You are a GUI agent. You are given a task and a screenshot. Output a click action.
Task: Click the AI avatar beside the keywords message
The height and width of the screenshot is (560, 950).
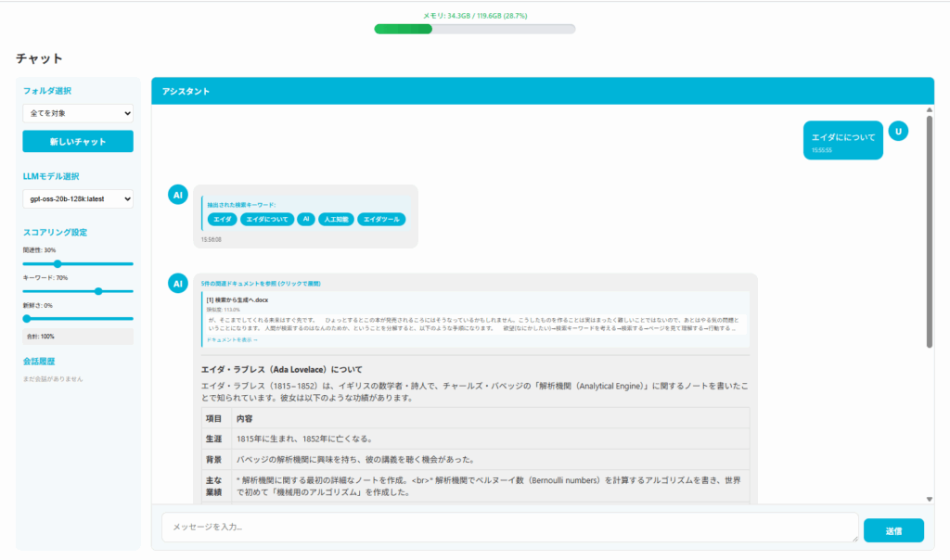click(178, 195)
